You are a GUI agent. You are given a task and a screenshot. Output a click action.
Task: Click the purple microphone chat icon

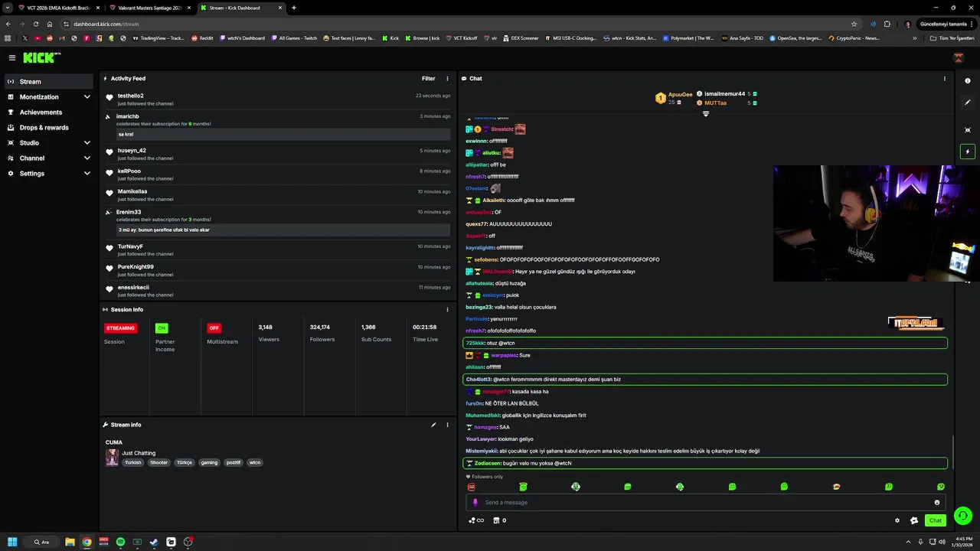[475, 503]
